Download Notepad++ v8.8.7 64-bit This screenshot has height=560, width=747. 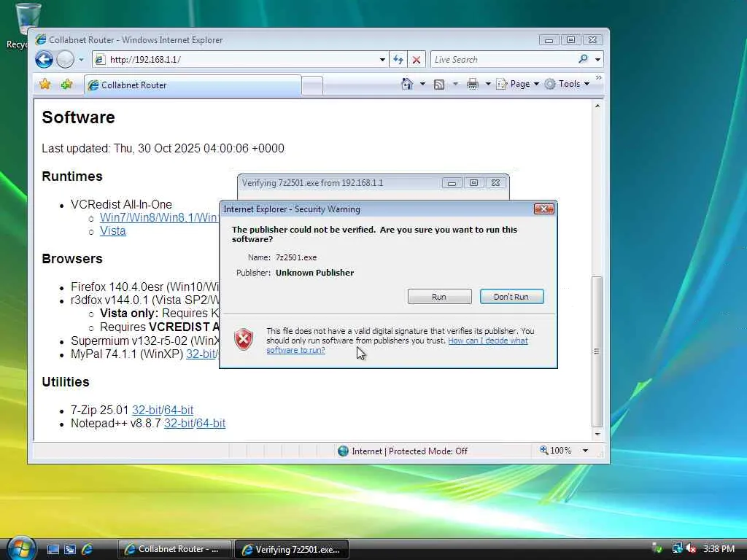[x=211, y=424]
